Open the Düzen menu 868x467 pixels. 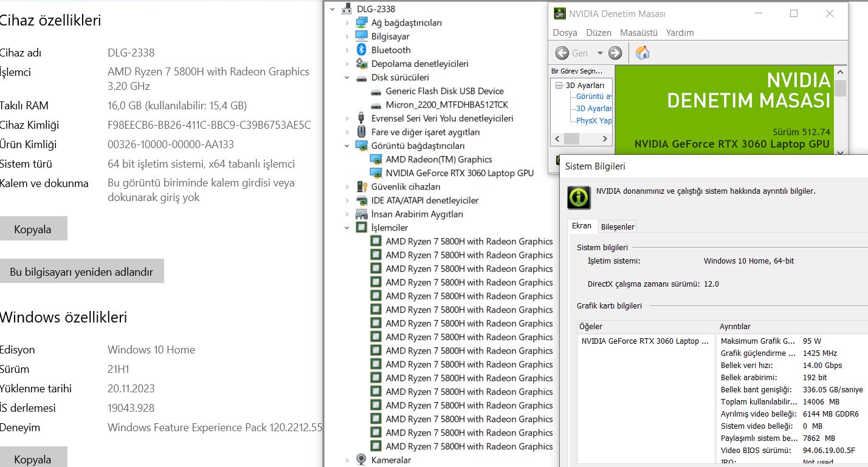[599, 33]
